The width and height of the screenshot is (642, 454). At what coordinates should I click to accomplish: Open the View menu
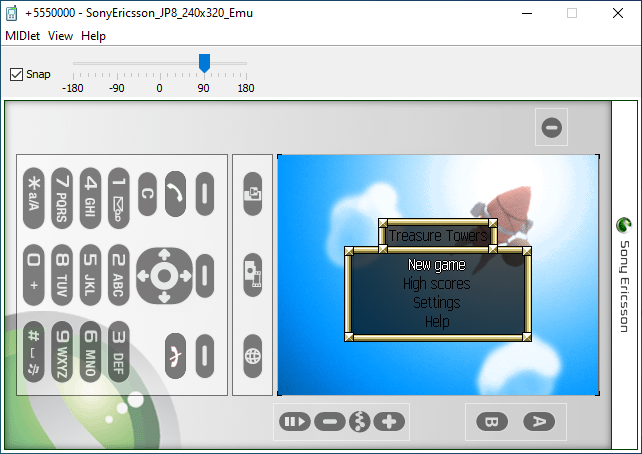[x=60, y=36]
